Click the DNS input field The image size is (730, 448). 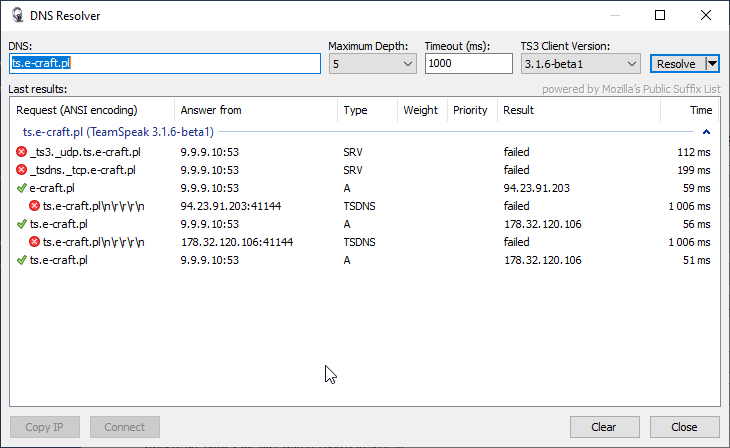pyautogui.click(x=165, y=63)
